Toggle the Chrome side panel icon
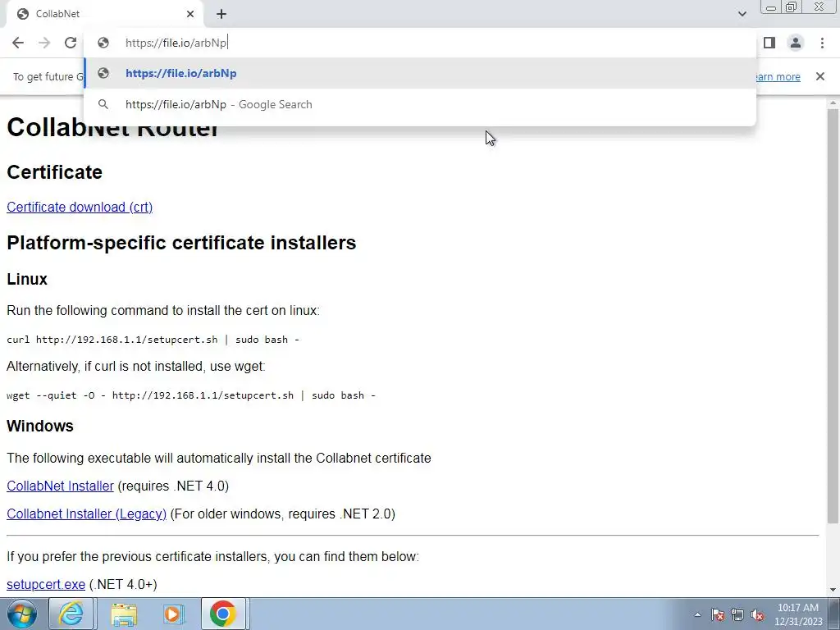This screenshot has height=630, width=840. (x=769, y=43)
